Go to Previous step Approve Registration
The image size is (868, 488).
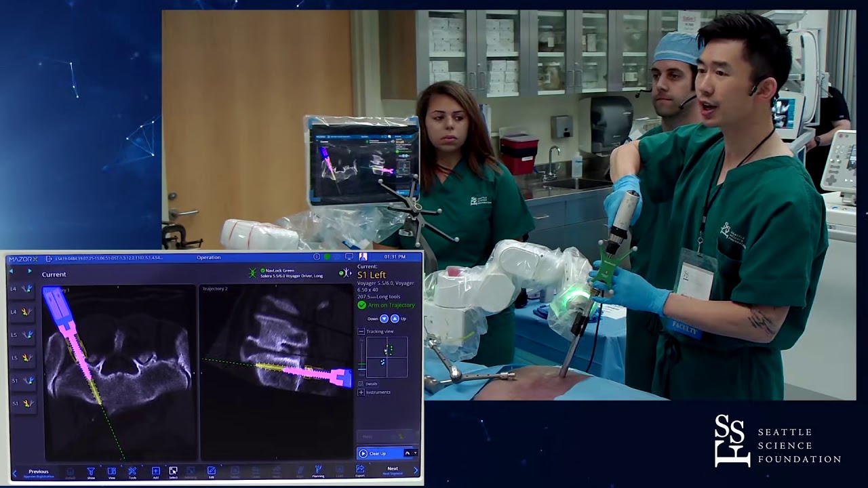pyautogui.click(x=39, y=473)
